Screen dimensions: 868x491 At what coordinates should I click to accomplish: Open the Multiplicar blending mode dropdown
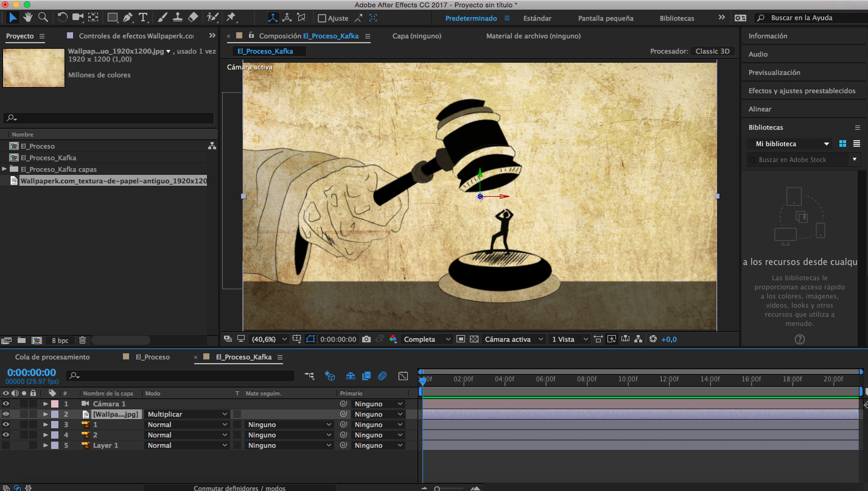pos(187,414)
